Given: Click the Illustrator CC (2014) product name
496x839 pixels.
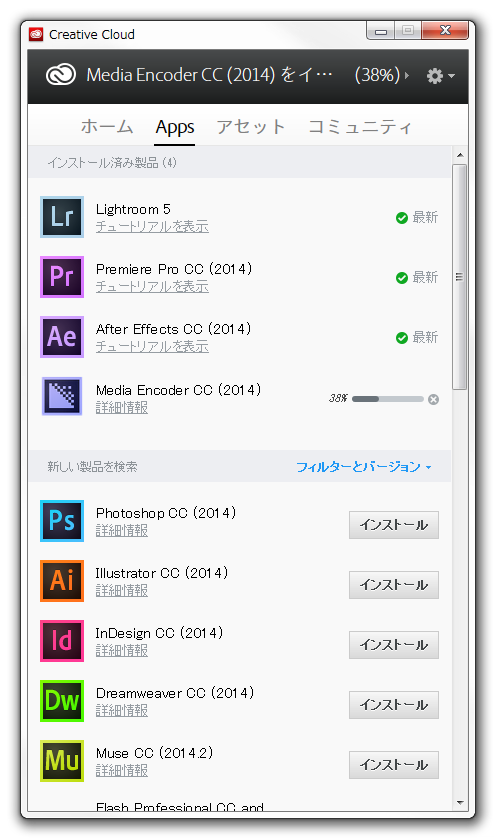Looking at the screenshot, I should click(x=162, y=573).
